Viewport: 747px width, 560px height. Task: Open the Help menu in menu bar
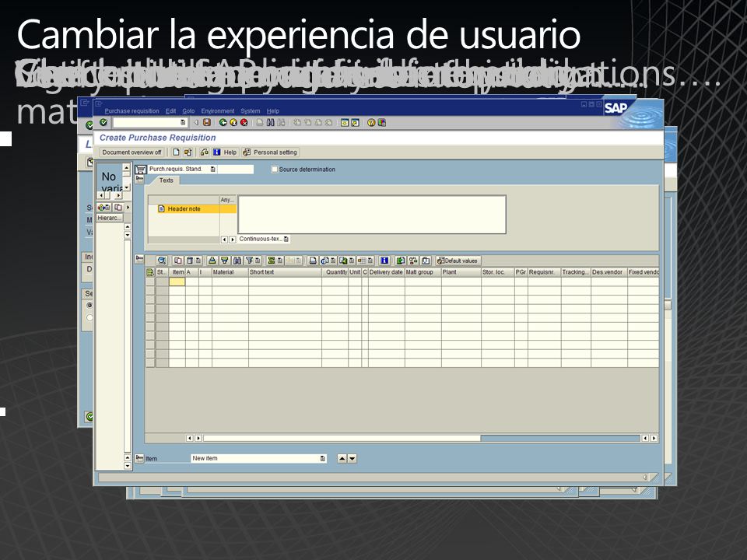273,111
